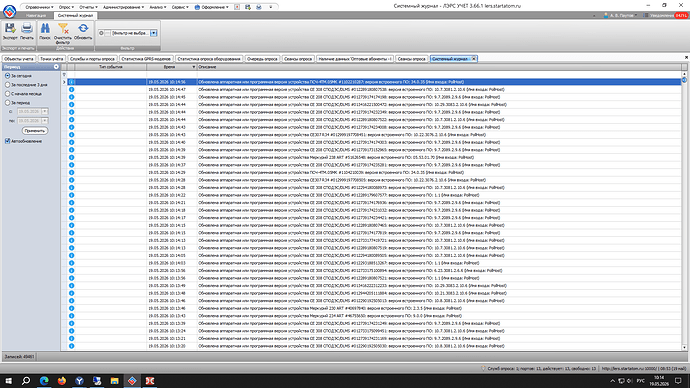This screenshot has height=388, width=690.
Task: Click the auto-filter row funnel icon
Action: (x=64, y=75)
